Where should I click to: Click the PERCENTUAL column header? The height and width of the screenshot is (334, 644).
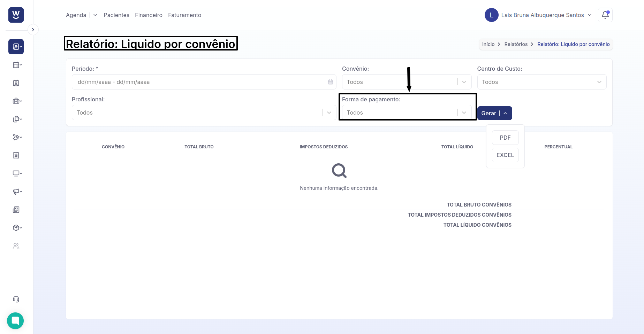[559, 147]
